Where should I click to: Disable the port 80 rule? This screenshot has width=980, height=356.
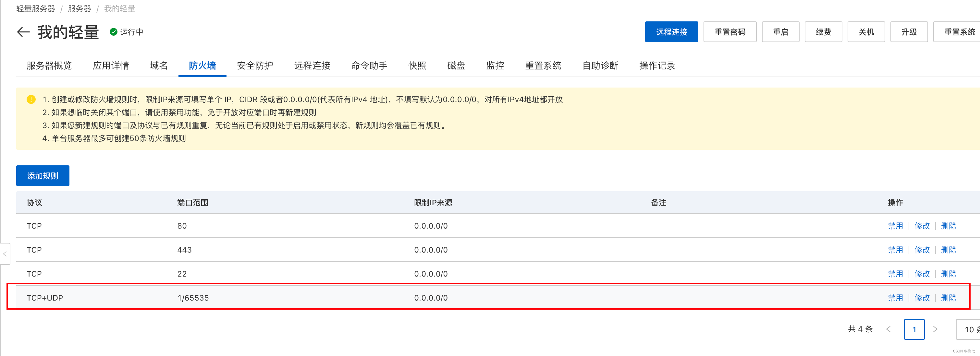click(895, 226)
